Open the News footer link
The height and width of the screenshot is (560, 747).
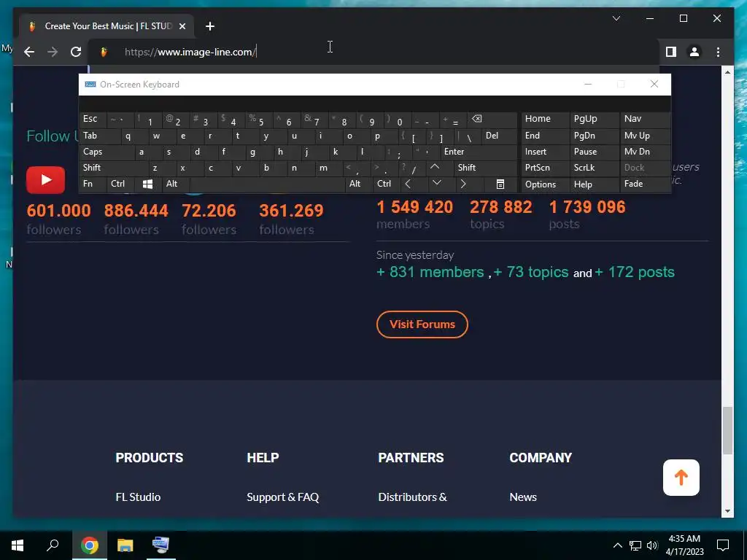(523, 497)
